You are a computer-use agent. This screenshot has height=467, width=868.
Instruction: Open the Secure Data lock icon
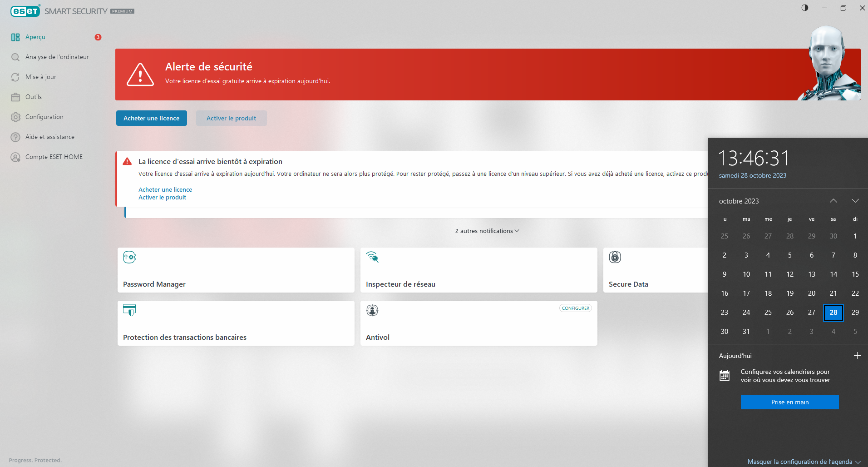[x=615, y=257]
